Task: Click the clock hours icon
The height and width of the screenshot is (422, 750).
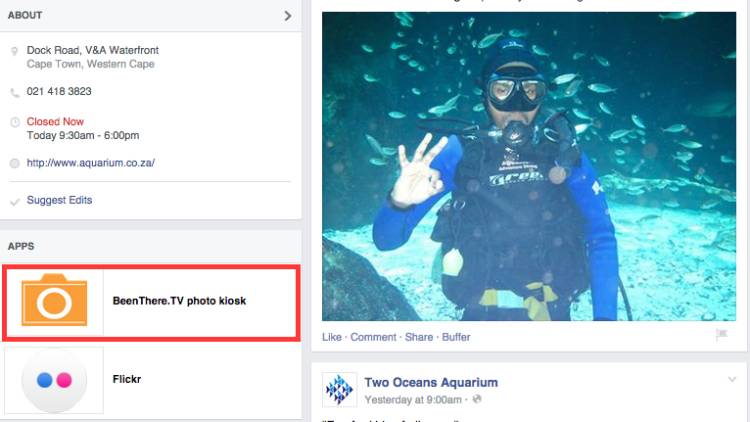Action: pyautogui.click(x=15, y=122)
